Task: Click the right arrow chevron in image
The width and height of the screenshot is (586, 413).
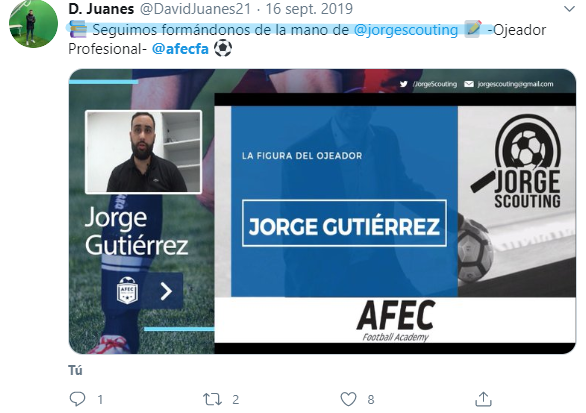Action: coord(166,291)
